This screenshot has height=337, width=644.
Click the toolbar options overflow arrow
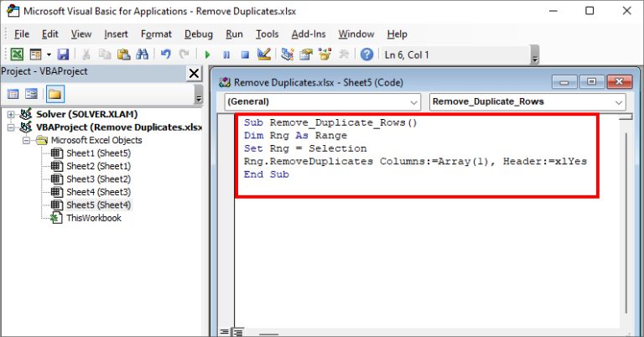coord(534,55)
